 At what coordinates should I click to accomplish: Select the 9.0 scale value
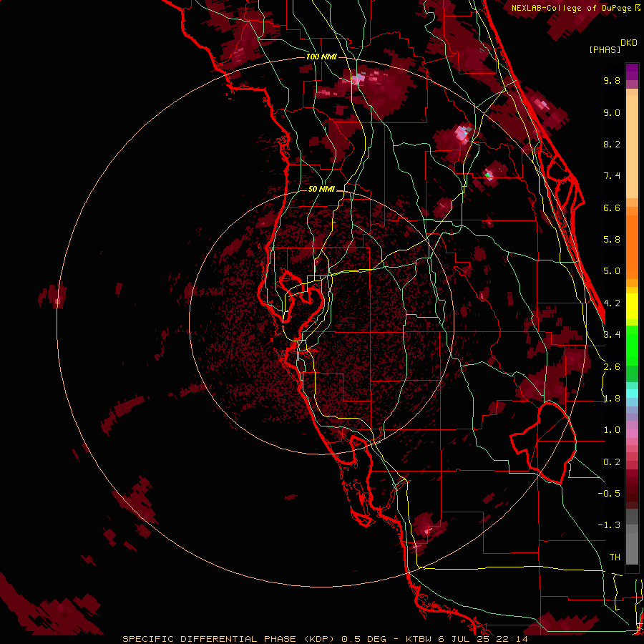coord(612,112)
